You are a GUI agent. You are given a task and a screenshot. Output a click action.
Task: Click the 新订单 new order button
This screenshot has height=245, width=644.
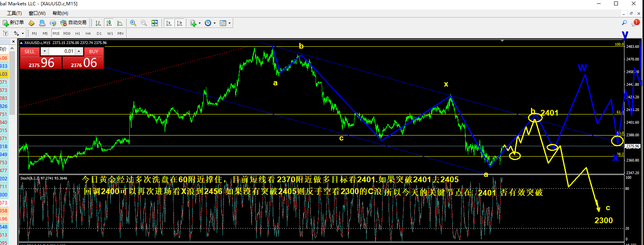pos(13,23)
